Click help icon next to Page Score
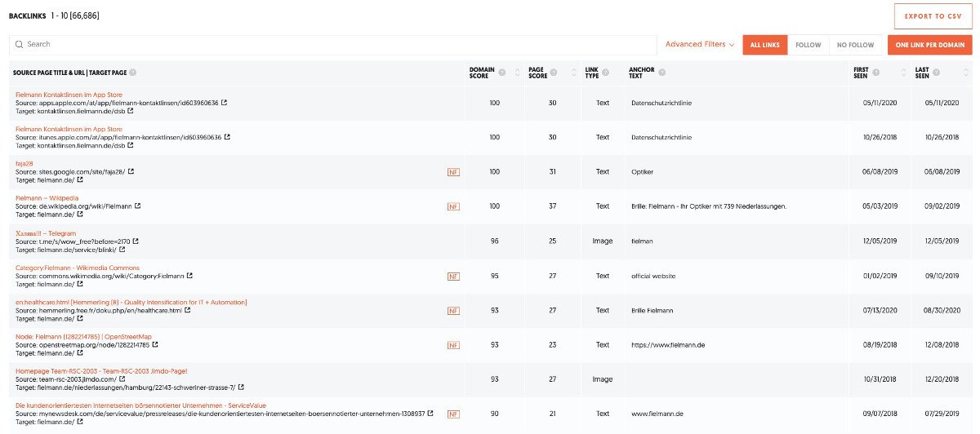980x434 pixels. point(553,73)
